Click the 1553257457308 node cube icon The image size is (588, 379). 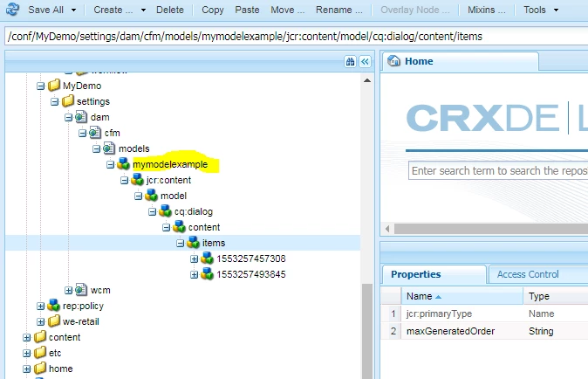click(x=208, y=258)
